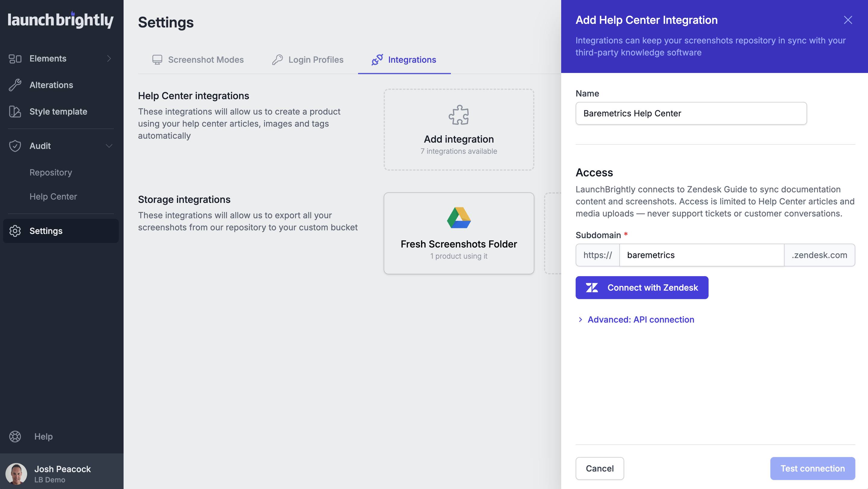The image size is (868, 489).
Task: Click the puzzle piece Add integration icon
Action: click(x=459, y=115)
